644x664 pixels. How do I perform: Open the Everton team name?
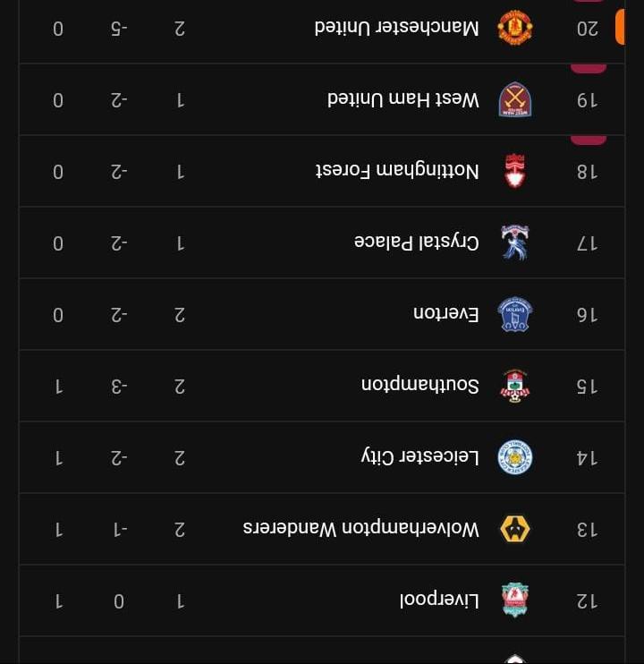(445, 314)
